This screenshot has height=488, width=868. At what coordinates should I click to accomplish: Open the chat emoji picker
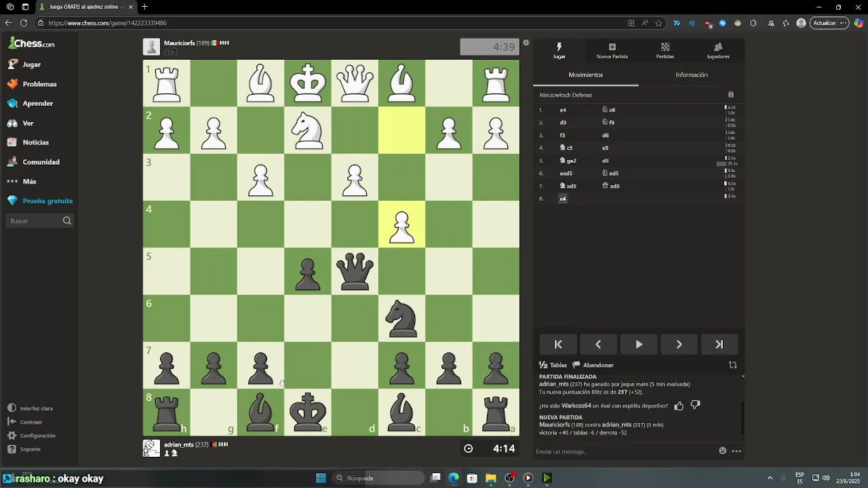(x=723, y=451)
